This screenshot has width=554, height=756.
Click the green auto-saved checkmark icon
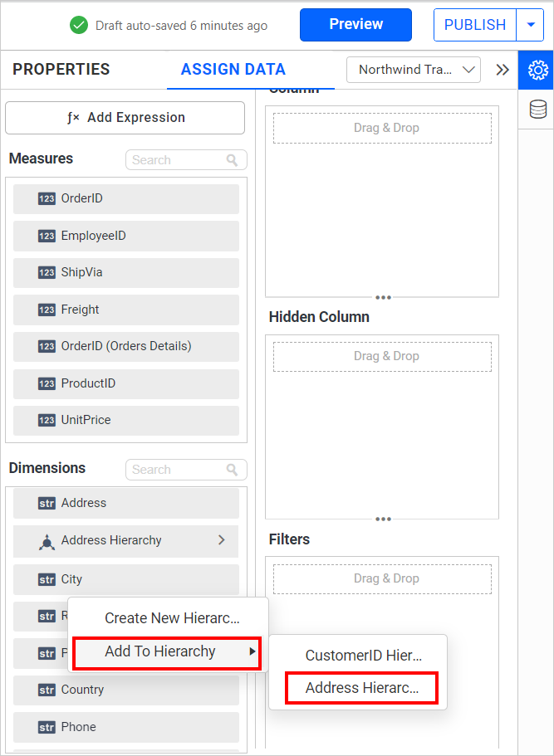pyautogui.click(x=79, y=25)
